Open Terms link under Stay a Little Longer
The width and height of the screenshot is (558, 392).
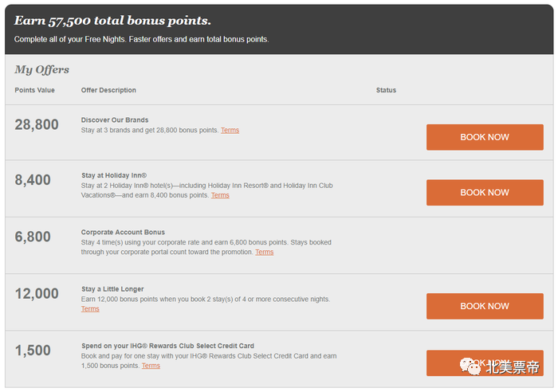pyautogui.click(x=90, y=309)
